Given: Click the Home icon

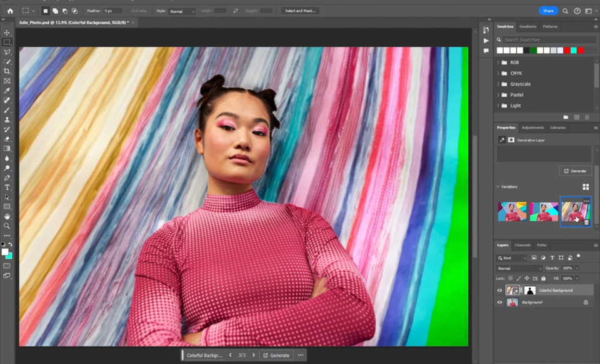Looking at the screenshot, I should click(9, 11).
